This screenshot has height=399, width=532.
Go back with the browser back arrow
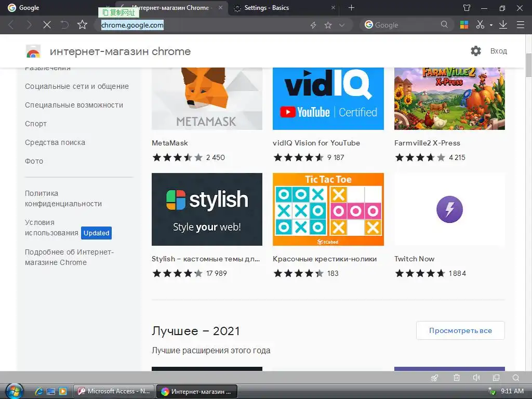click(11, 25)
